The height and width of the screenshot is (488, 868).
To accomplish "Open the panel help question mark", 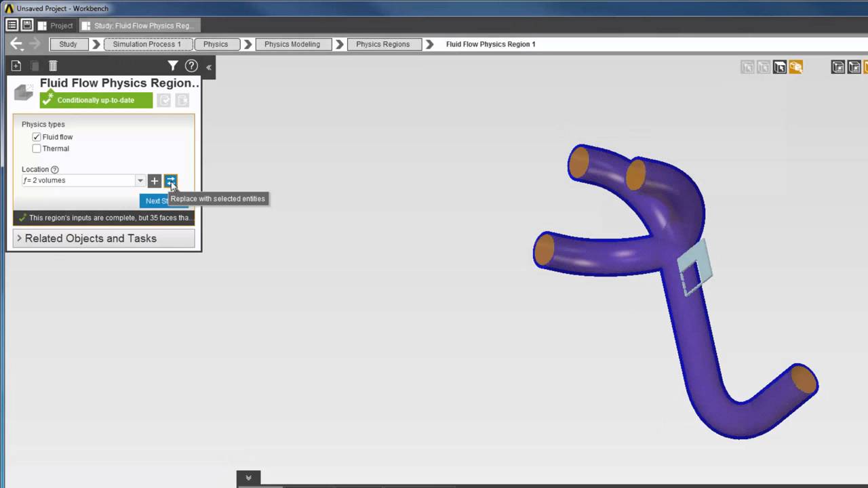I will 191,66.
